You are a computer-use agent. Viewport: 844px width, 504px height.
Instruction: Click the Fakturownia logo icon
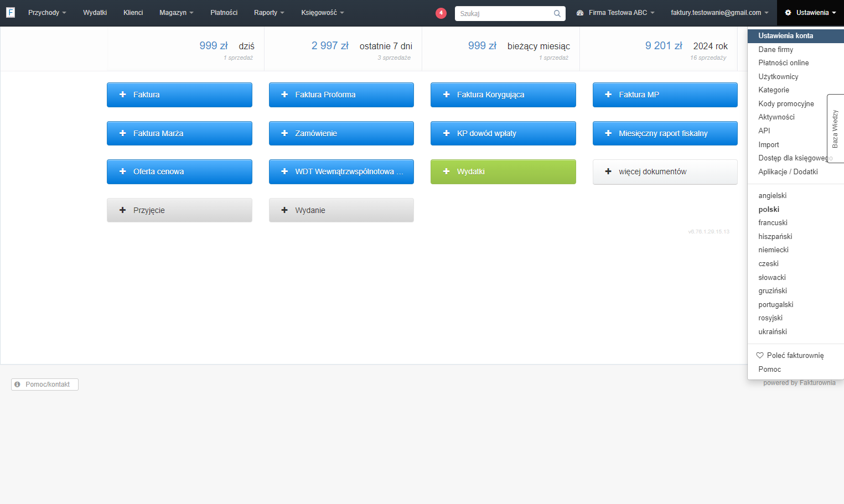click(x=11, y=12)
